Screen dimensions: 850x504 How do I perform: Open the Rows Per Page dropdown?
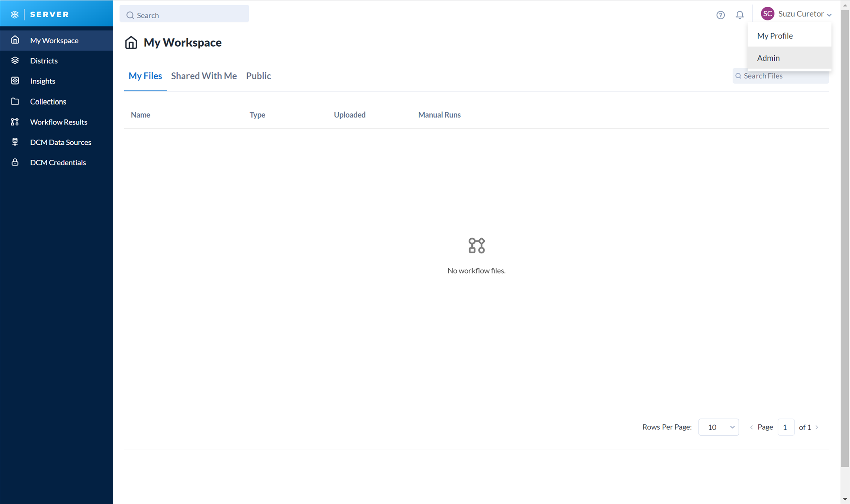click(x=718, y=427)
